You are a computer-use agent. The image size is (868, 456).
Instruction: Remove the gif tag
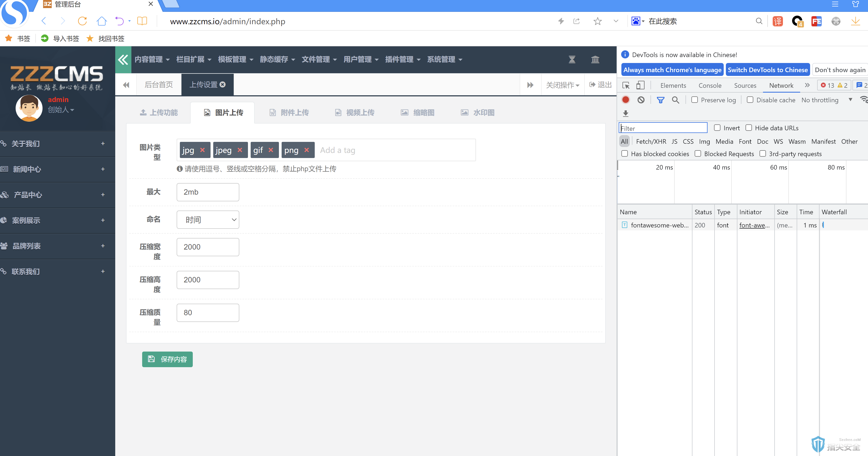click(x=271, y=150)
